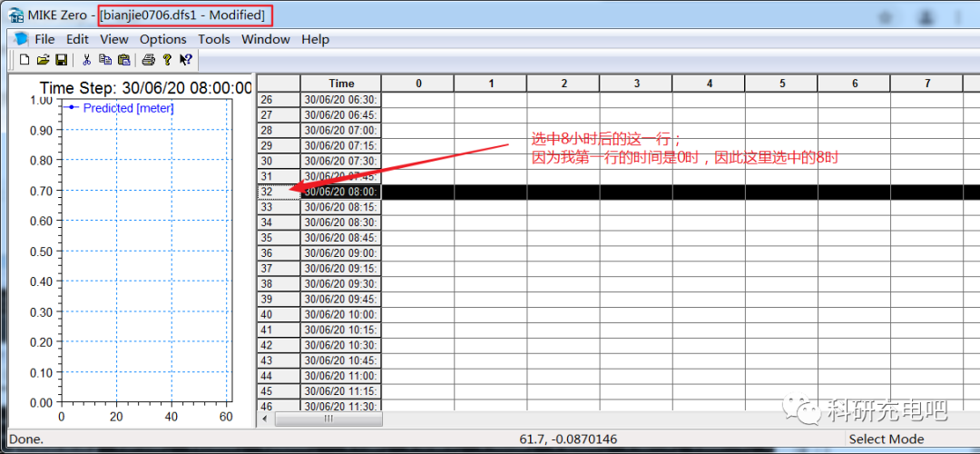Click column header 2
Screen dimensions: 980x454
[x=563, y=84]
